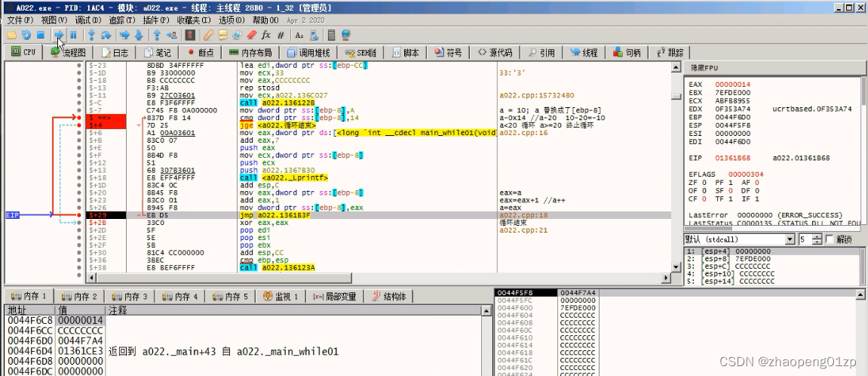Run the program with the arrow icon
Screen dimensions: 868x376
coord(59,35)
